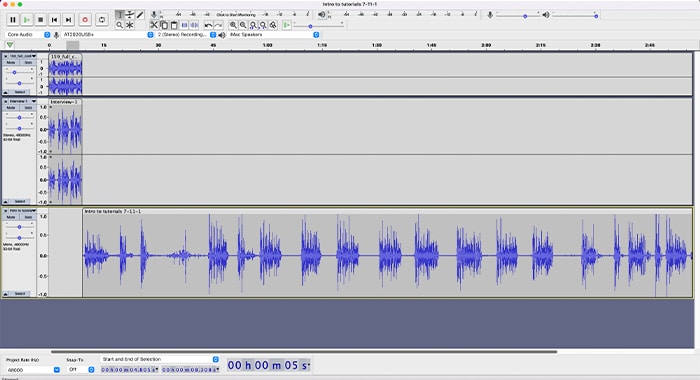
Task: Select the Multi-tool asterisk icon
Action: click(x=130, y=25)
